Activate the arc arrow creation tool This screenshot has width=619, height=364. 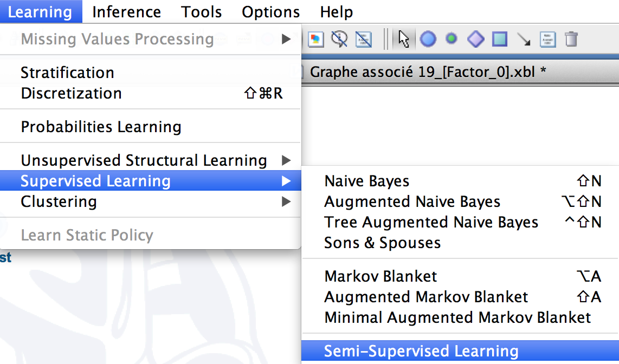(524, 40)
